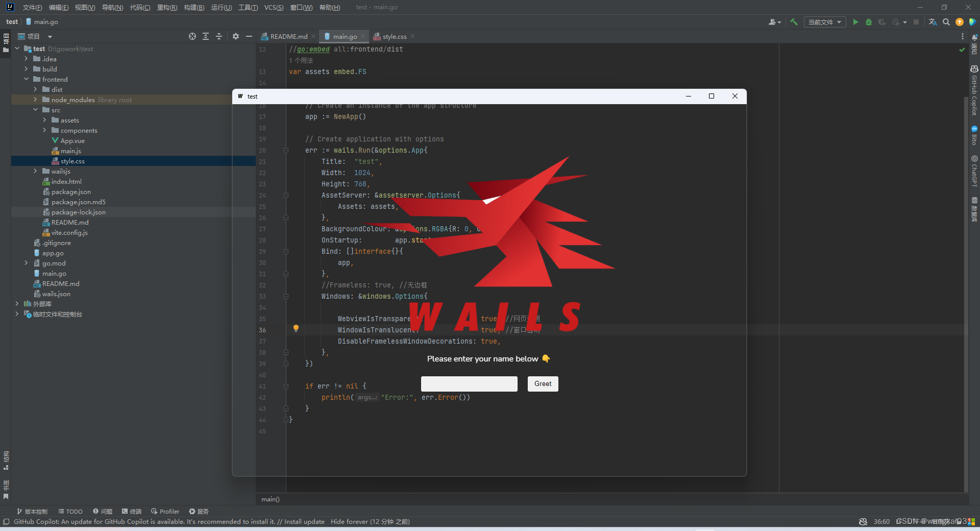Toggle the bookmarks stripe button at bottom left
Screen dimensions: 980x531
coord(6,490)
